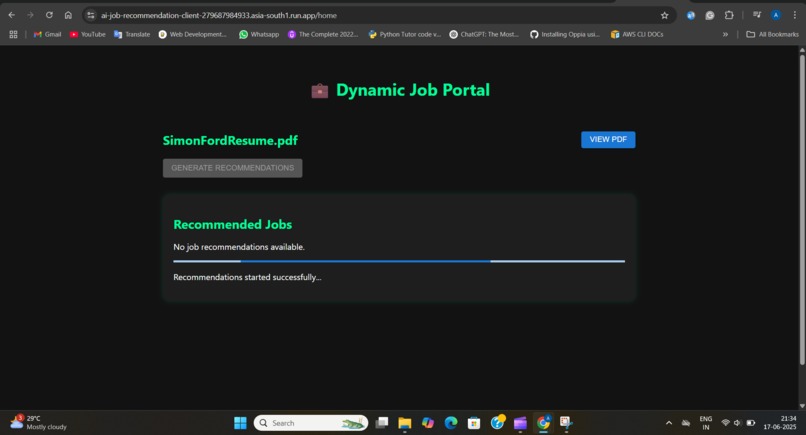Open Microsoft Edge from the taskbar
The height and width of the screenshot is (435, 806).
coord(451,423)
